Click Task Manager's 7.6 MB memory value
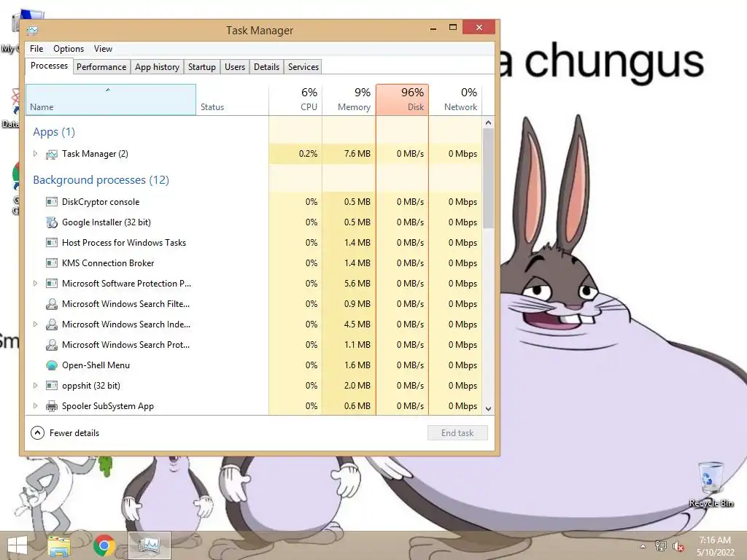The width and height of the screenshot is (747, 560). (x=357, y=154)
